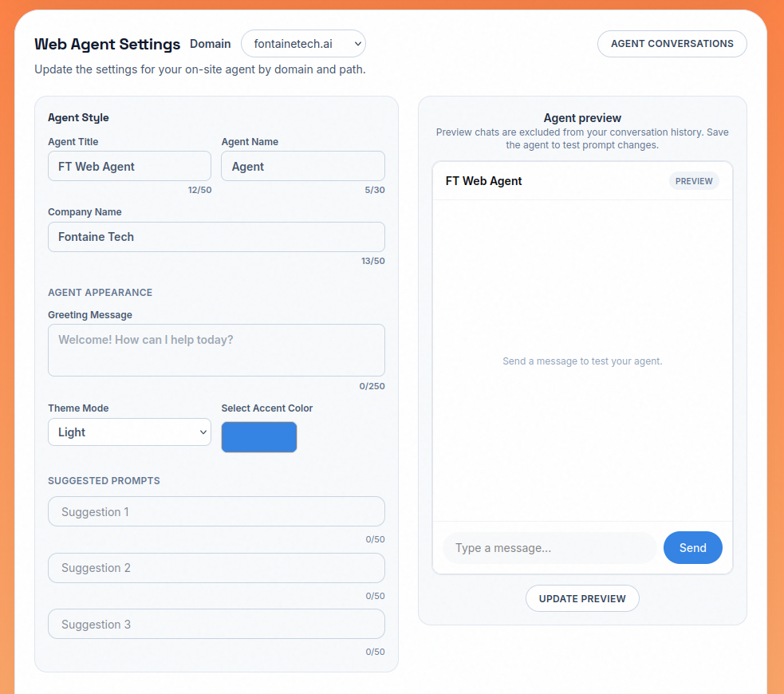Click the PREVIEW badge in chat header
Image resolution: width=784 pixels, height=694 pixels.
[x=694, y=181]
